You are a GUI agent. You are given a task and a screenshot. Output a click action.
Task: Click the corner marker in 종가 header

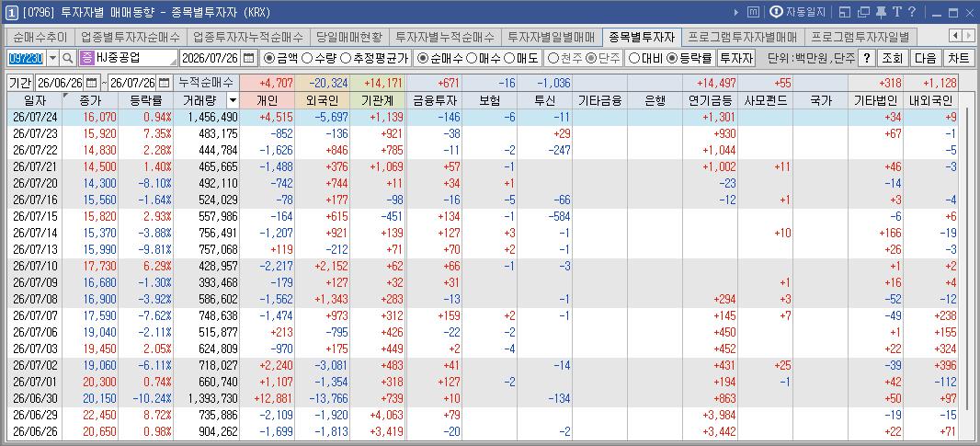click(65, 95)
